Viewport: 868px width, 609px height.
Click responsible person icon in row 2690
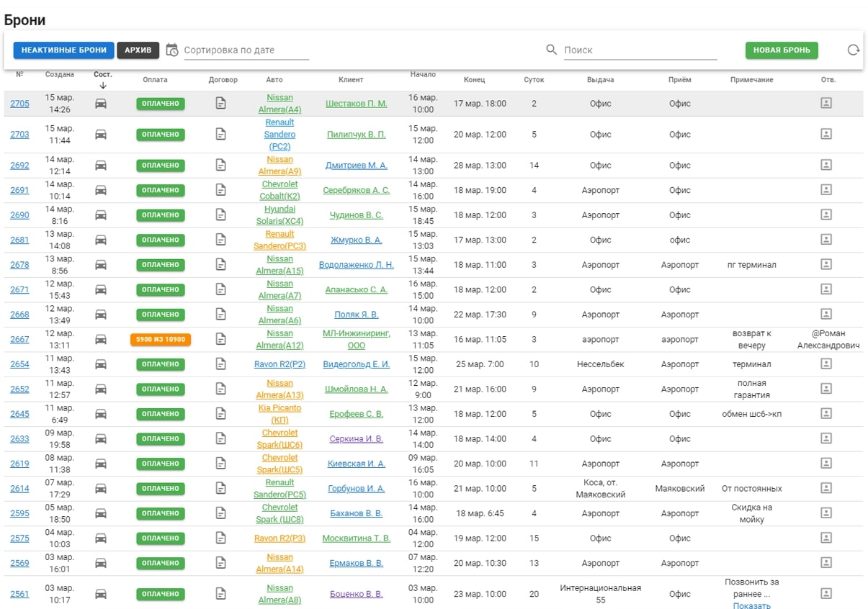(x=826, y=215)
